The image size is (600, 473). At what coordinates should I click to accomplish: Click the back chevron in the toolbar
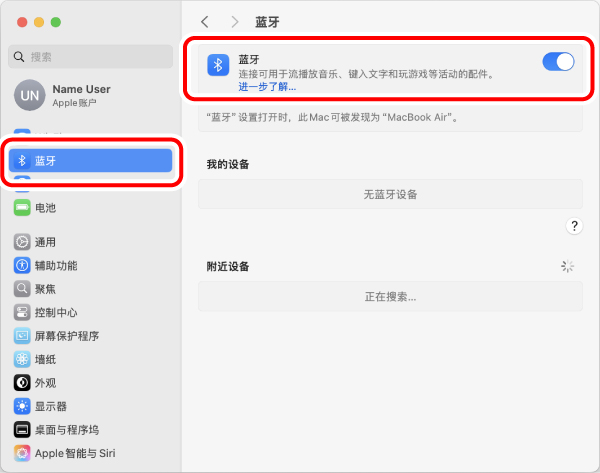coord(205,21)
